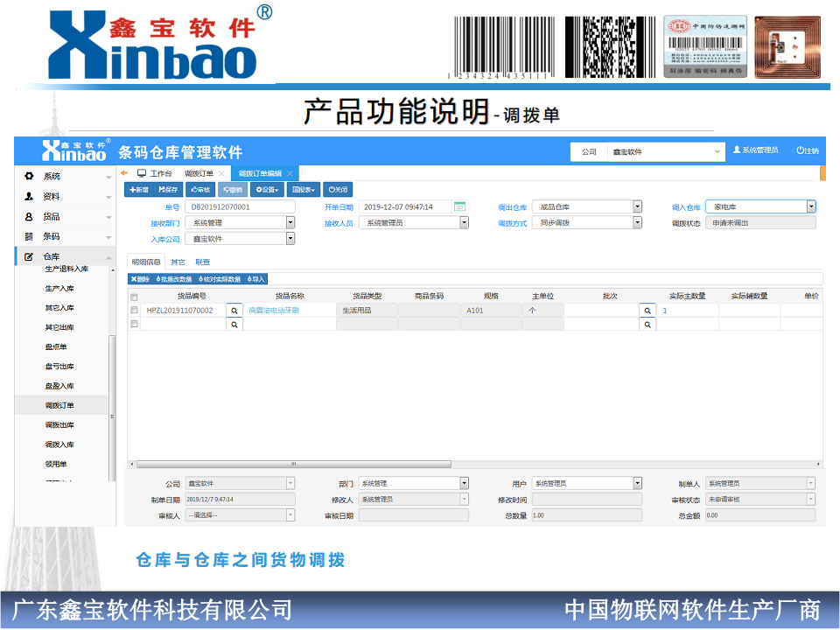Open the 审核人 dropdown showing 请选择

[x=290, y=515]
